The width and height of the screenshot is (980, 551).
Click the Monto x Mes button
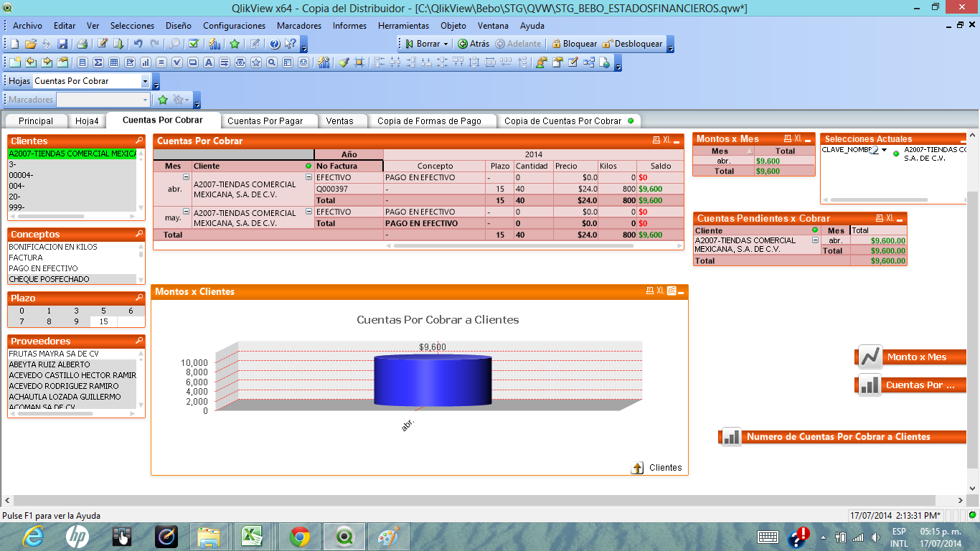912,357
